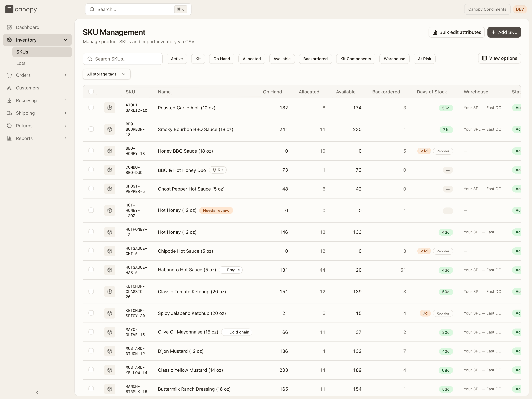Check the Roasted Garlic Aioli row checkbox
The image size is (532, 399).
click(91, 108)
